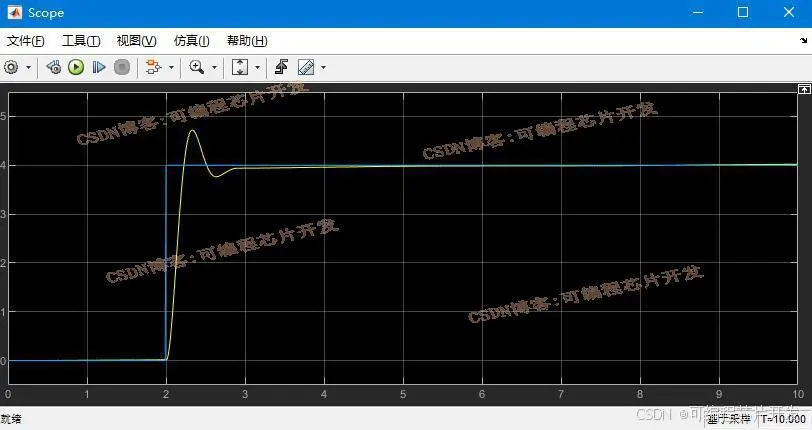Minimize the Scope window

coord(698,13)
